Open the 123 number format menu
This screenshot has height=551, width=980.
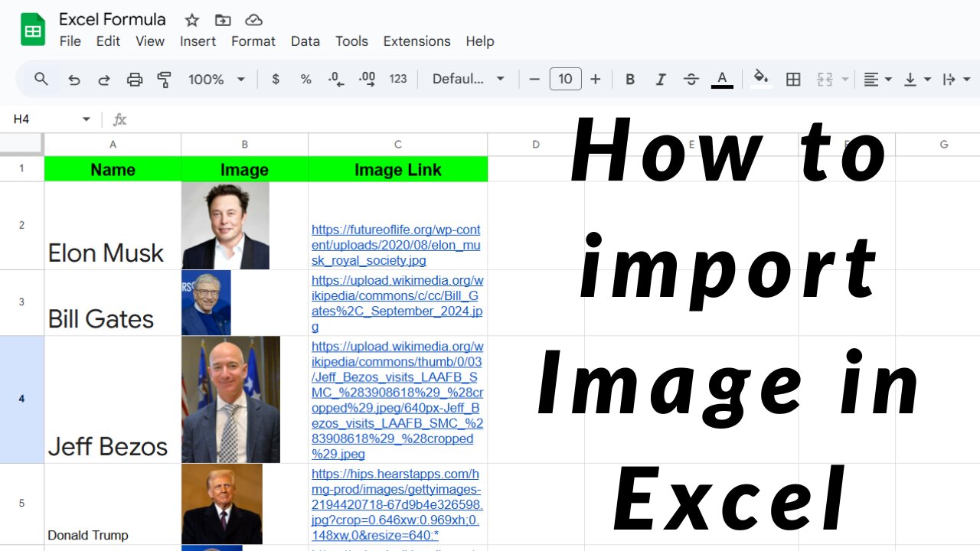tap(398, 79)
